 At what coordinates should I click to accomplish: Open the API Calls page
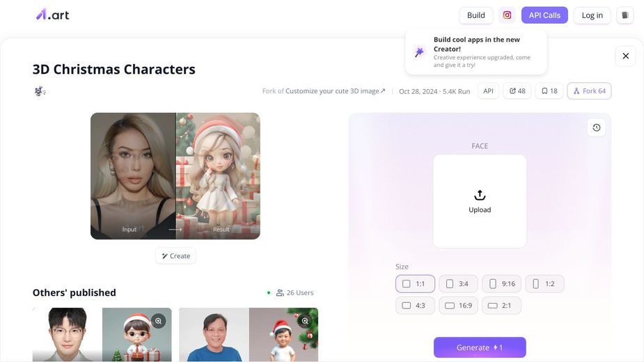(544, 15)
